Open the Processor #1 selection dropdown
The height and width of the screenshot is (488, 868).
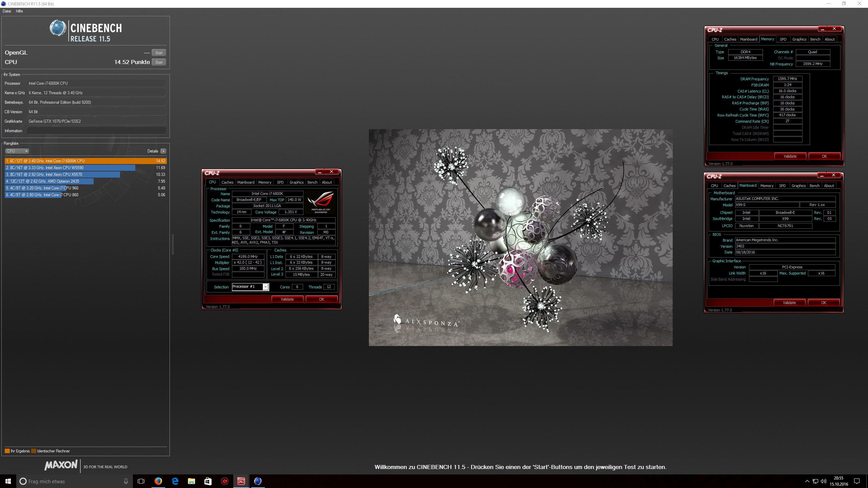[x=265, y=287]
